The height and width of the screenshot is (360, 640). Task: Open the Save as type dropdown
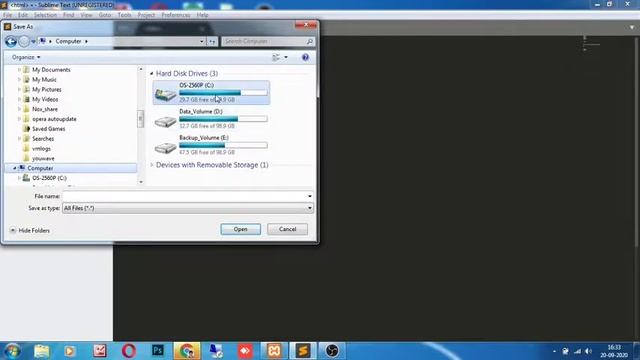coord(188,208)
